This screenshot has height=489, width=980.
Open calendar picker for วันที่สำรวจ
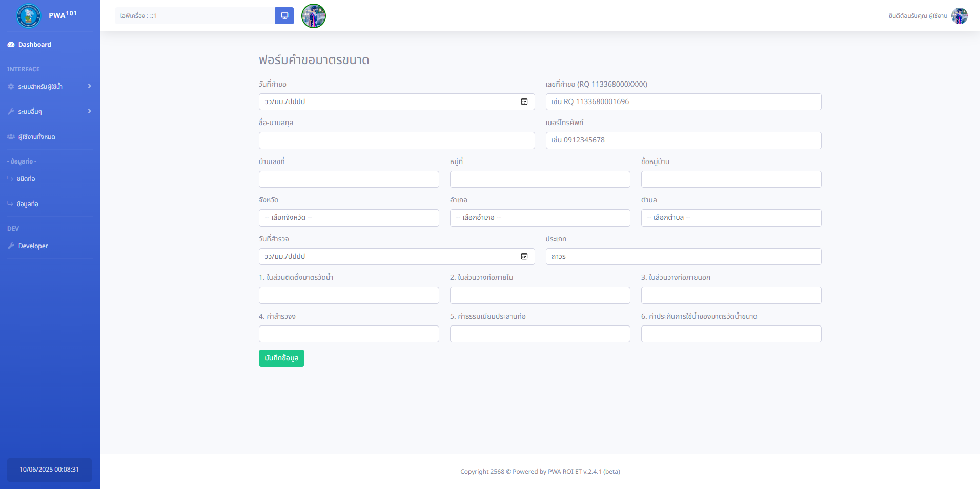coord(524,257)
